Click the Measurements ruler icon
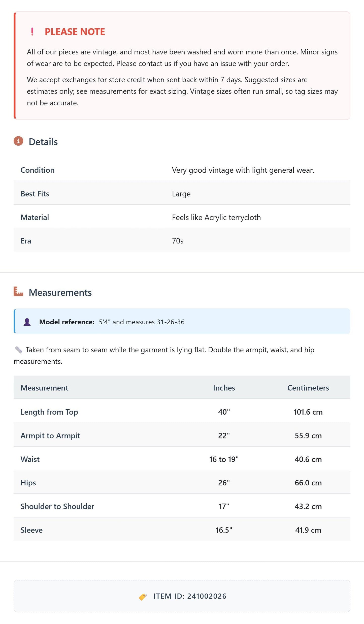Viewport: 364px width, 624px height. (18, 291)
